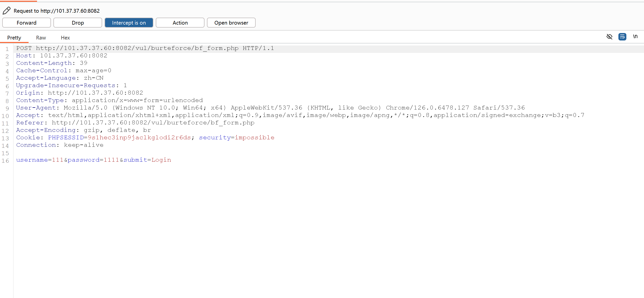
Task: Click the User-Agent header line
Action: [270, 108]
